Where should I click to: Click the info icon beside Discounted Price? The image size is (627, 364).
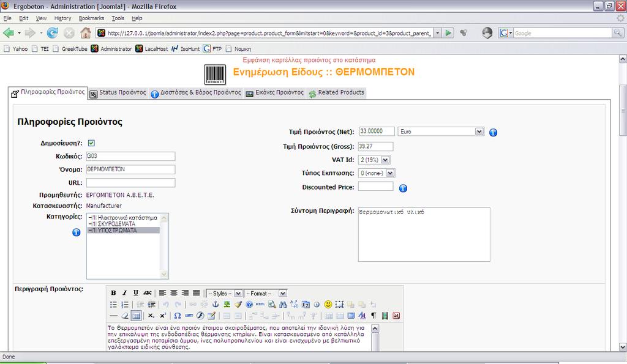click(403, 188)
